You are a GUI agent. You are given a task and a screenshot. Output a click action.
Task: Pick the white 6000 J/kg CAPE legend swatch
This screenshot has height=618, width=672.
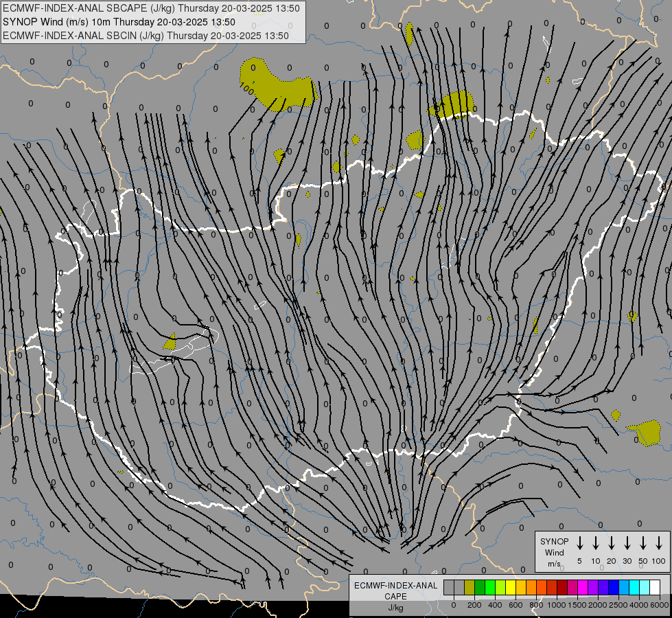coord(655,587)
